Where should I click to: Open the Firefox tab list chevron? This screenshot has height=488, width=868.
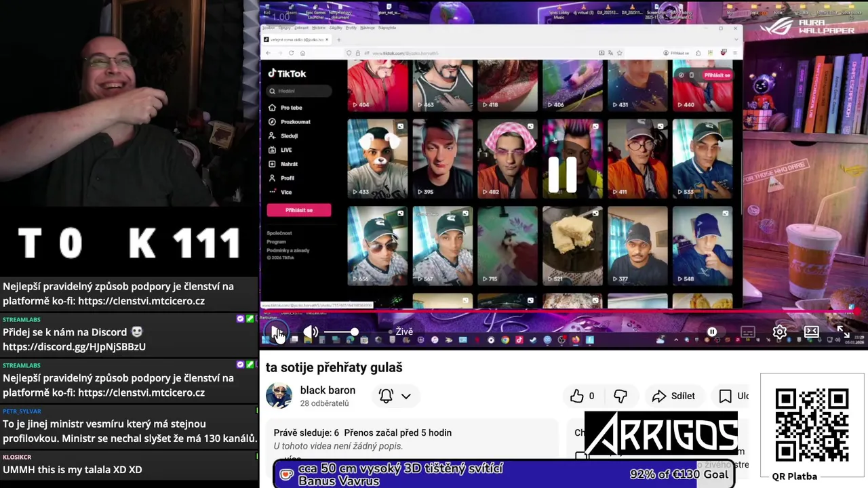tap(736, 39)
